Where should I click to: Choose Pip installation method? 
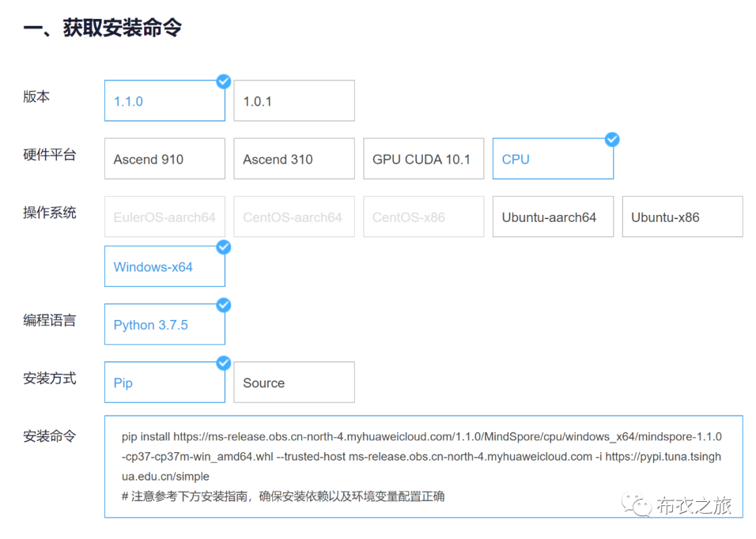164,382
